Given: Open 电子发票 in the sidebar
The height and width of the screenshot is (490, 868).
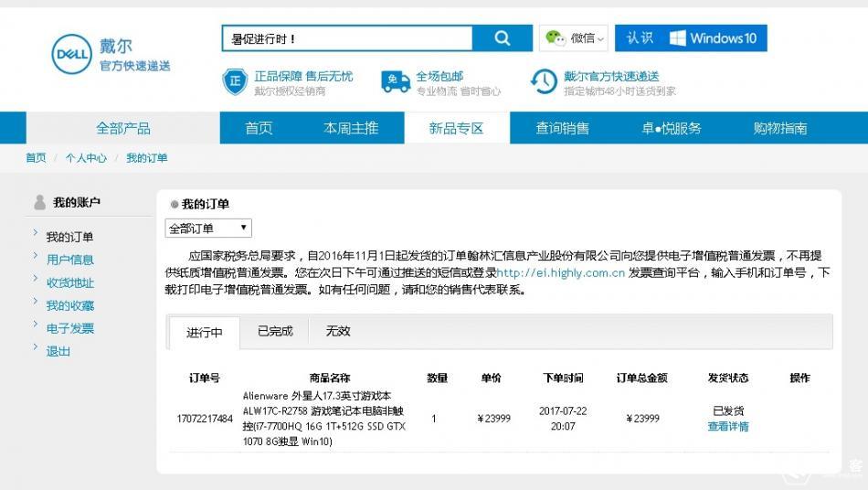Looking at the screenshot, I should (69, 328).
